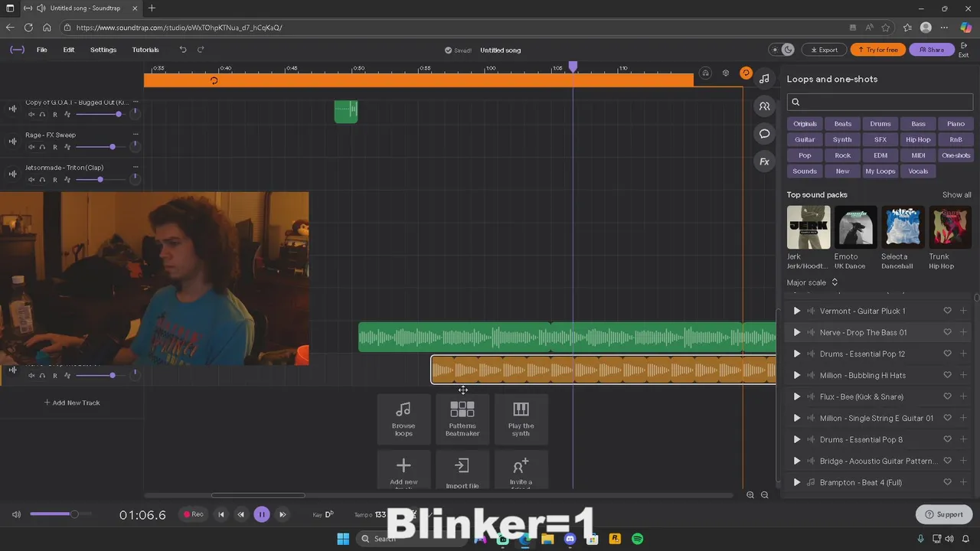
Task: Open the collaborators panel icon
Action: coord(764,106)
